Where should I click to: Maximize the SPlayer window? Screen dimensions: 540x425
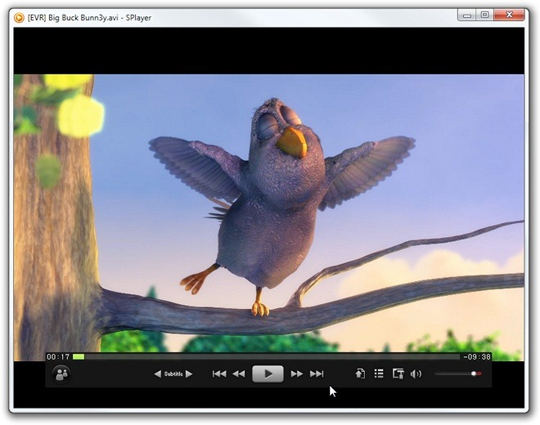coord(485,15)
